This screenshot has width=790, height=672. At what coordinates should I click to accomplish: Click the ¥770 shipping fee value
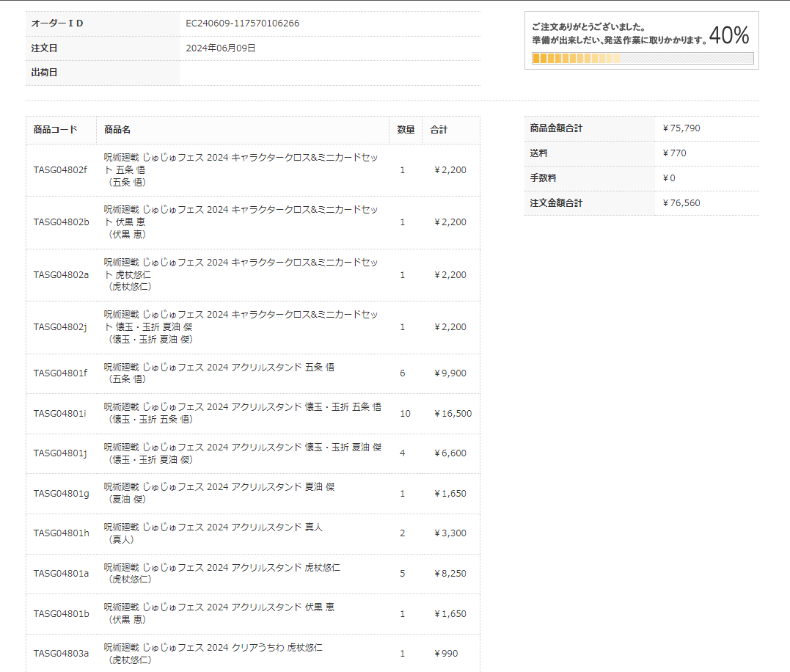coord(675,153)
